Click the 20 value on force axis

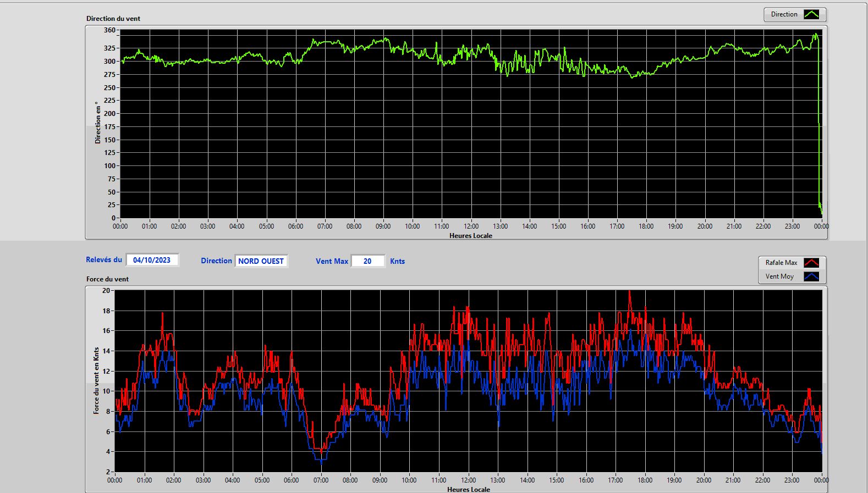pos(106,290)
